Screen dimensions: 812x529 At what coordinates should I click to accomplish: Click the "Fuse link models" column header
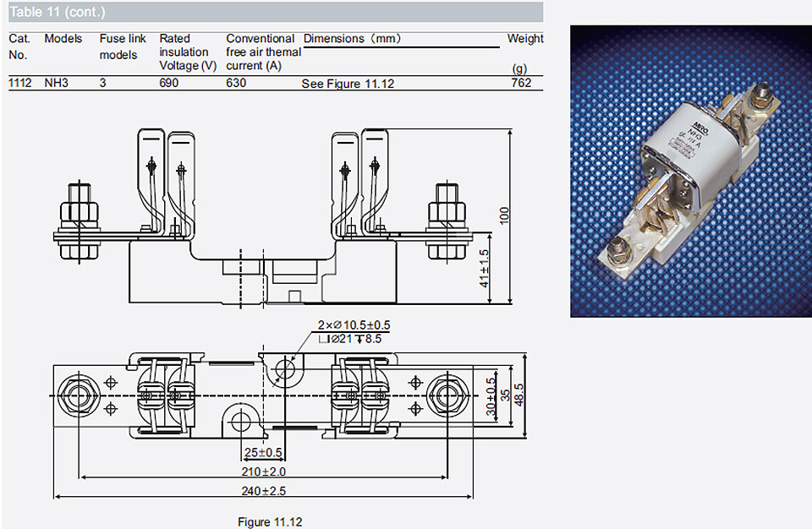[x=123, y=46]
